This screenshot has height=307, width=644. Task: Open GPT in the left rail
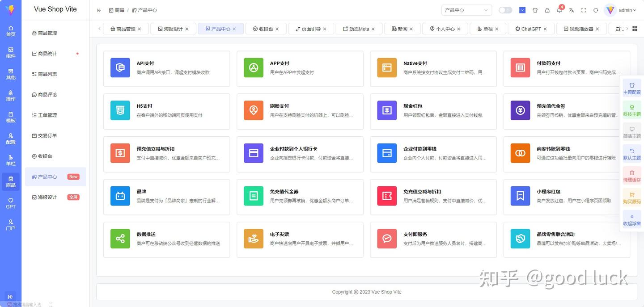[x=11, y=203]
